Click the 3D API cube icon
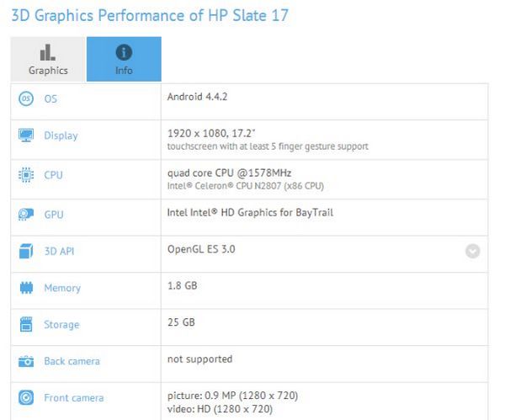Image resolution: width=505 pixels, height=420 pixels. click(25, 251)
